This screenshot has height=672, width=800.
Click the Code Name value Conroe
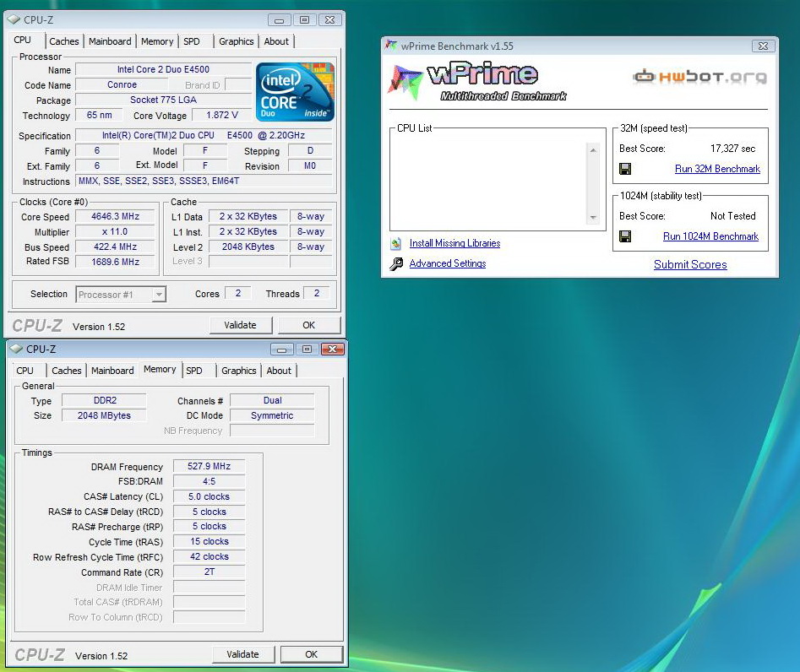pos(122,84)
